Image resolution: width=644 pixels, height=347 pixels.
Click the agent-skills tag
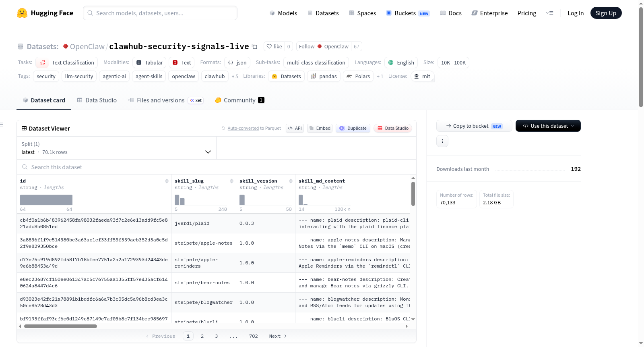pos(149,76)
